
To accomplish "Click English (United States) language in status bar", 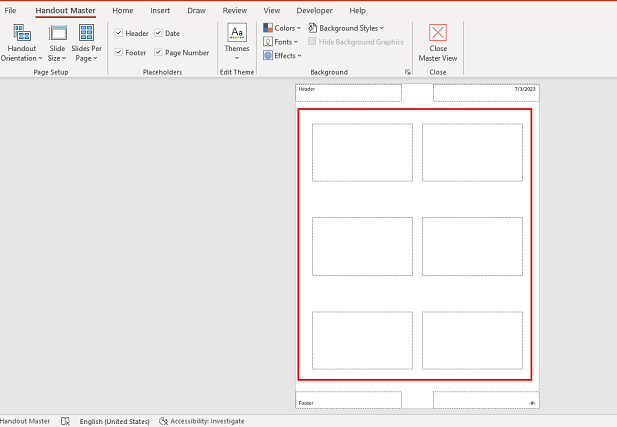I will pos(115,421).
